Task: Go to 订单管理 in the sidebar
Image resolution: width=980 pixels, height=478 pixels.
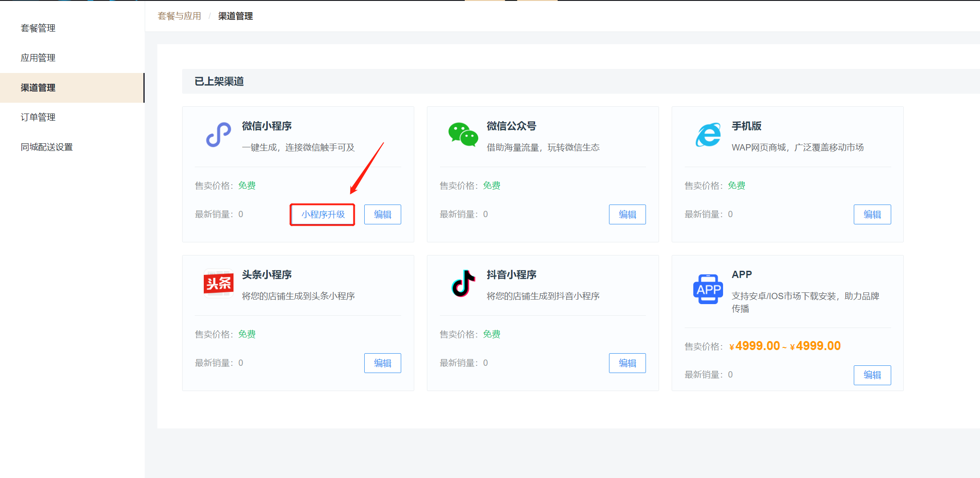Action: (38, 117)
